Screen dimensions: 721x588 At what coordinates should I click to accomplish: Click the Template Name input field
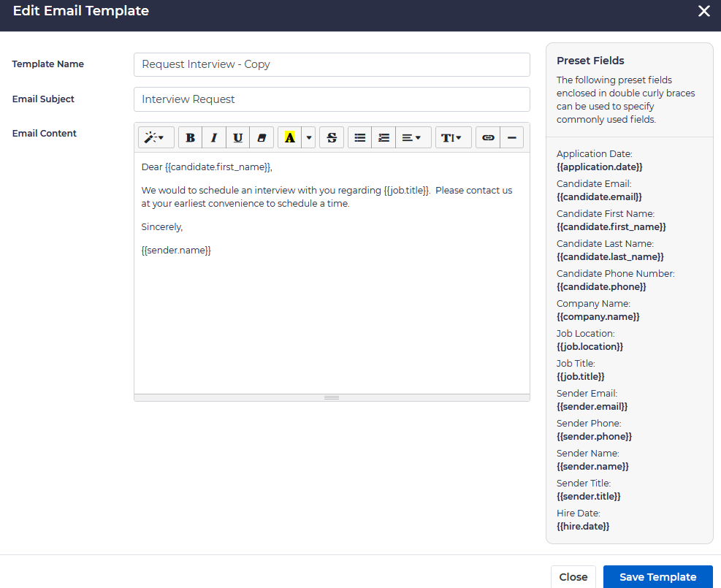[332, 64]
